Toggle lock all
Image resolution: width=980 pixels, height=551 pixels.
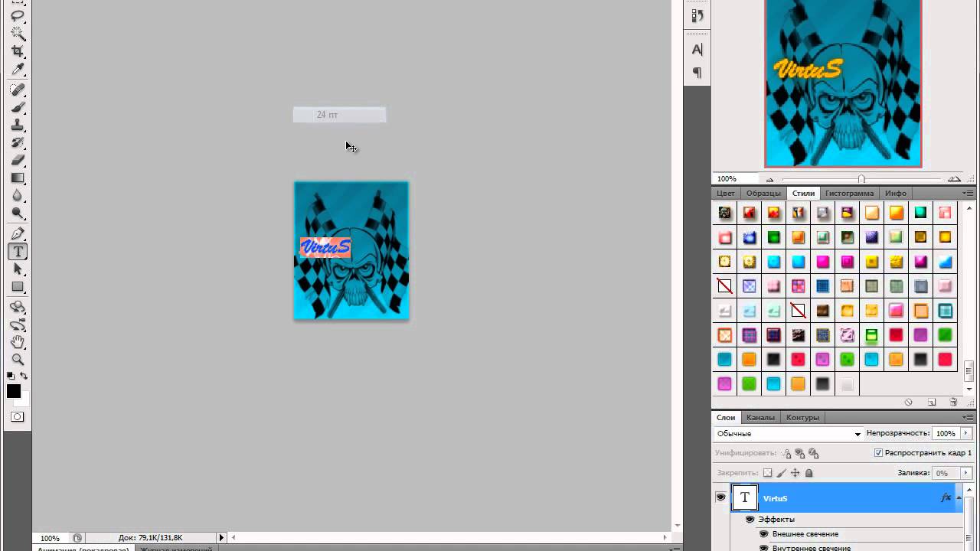point(809,473)
